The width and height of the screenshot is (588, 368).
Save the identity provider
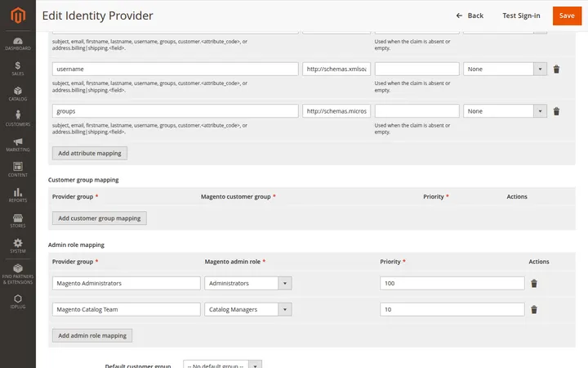click(567, 16)
